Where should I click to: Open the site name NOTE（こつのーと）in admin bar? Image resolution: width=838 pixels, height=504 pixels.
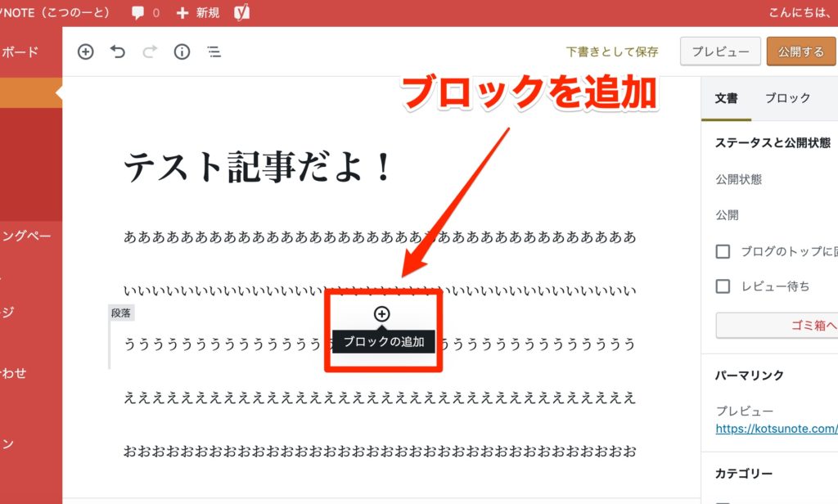pos(55,12)
